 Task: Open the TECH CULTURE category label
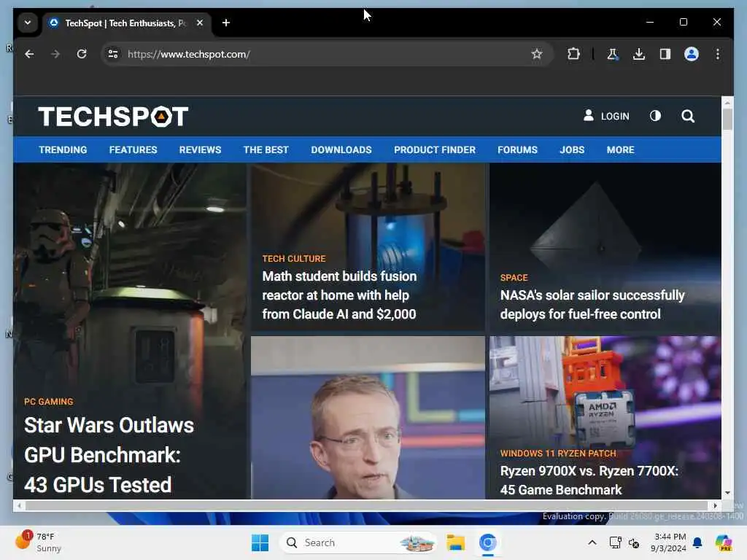(294, 259)
